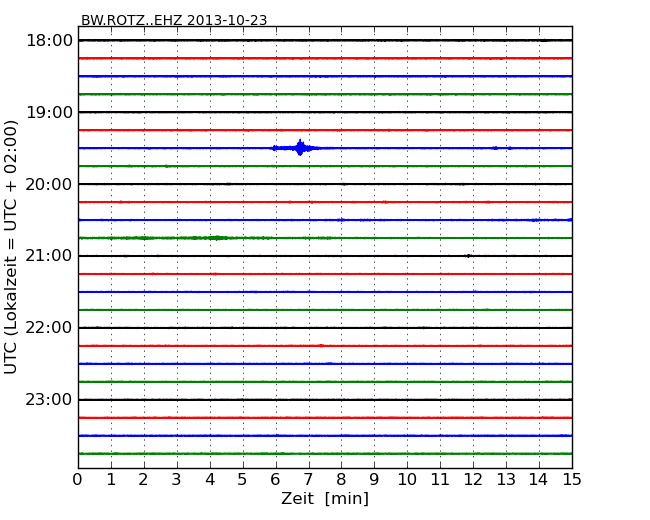Select the 12 minute tick label
The height and width of the screenshot is (520, 650).
[x=473, y=479]
